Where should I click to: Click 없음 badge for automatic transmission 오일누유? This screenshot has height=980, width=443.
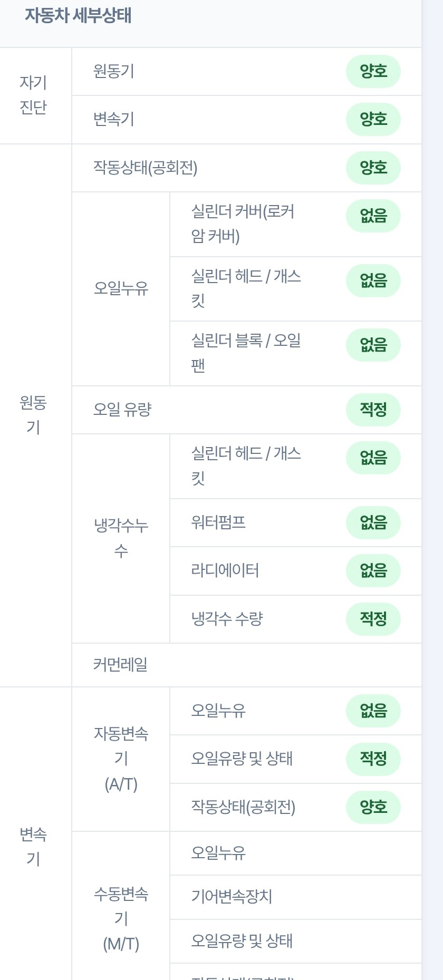[x=373, y=711]
